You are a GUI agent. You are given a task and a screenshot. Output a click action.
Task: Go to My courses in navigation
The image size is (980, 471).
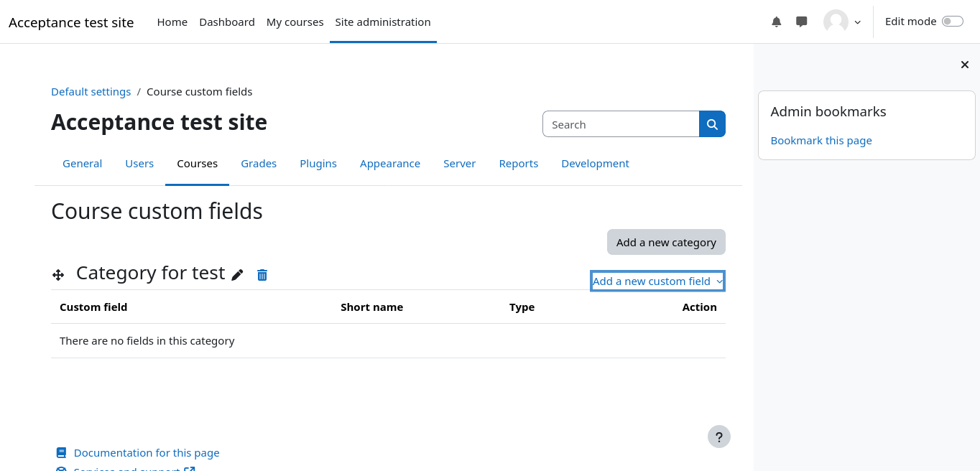tap(295, 22)
